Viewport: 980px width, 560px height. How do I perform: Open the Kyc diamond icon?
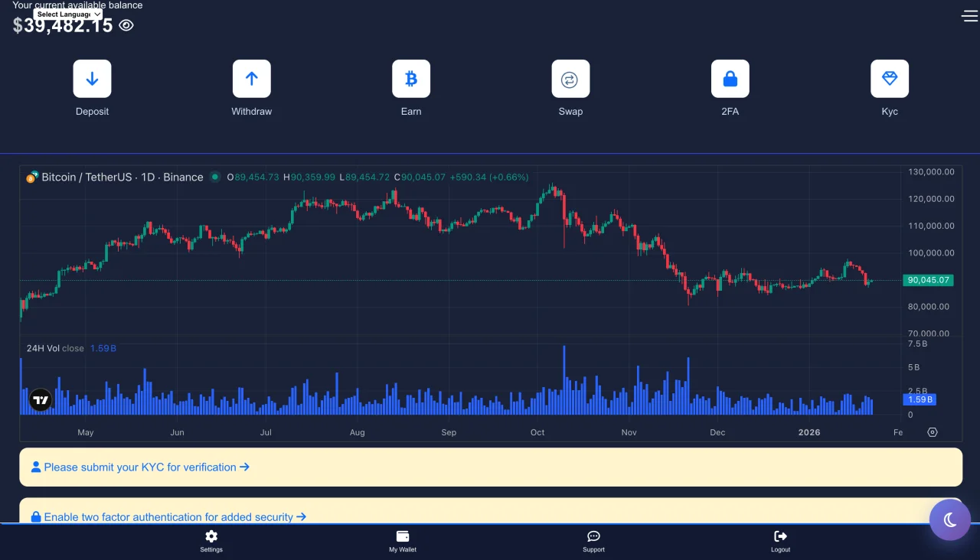[890, 79]
